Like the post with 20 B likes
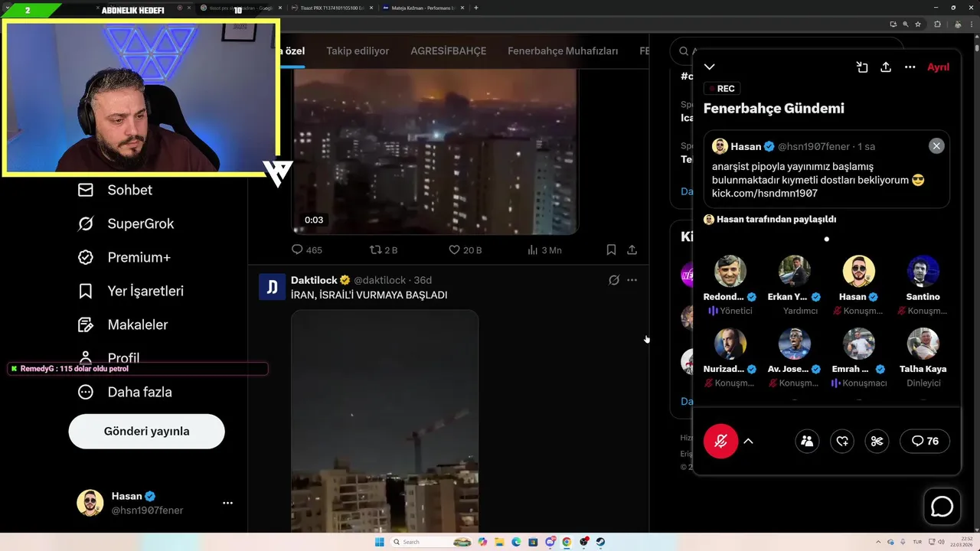This screenshot has height=551, width=980. (x=465, y=249)
